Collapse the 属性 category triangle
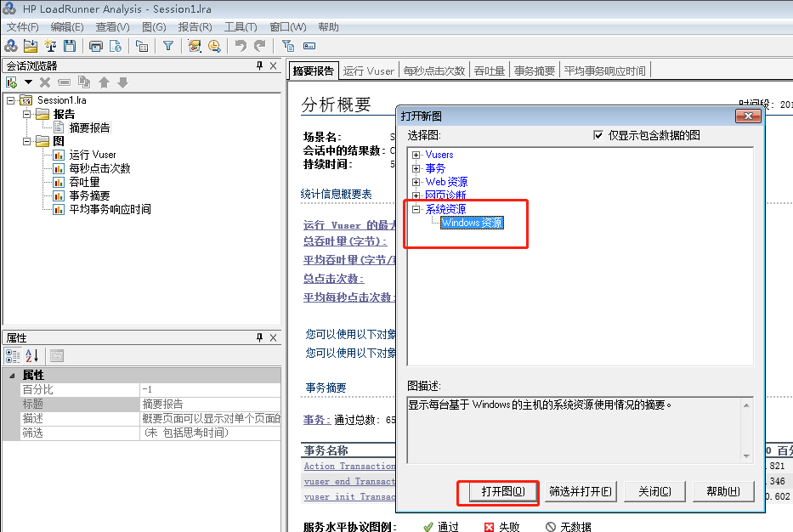The width and height of the screenshot is (793, 532). click(11, 376)
